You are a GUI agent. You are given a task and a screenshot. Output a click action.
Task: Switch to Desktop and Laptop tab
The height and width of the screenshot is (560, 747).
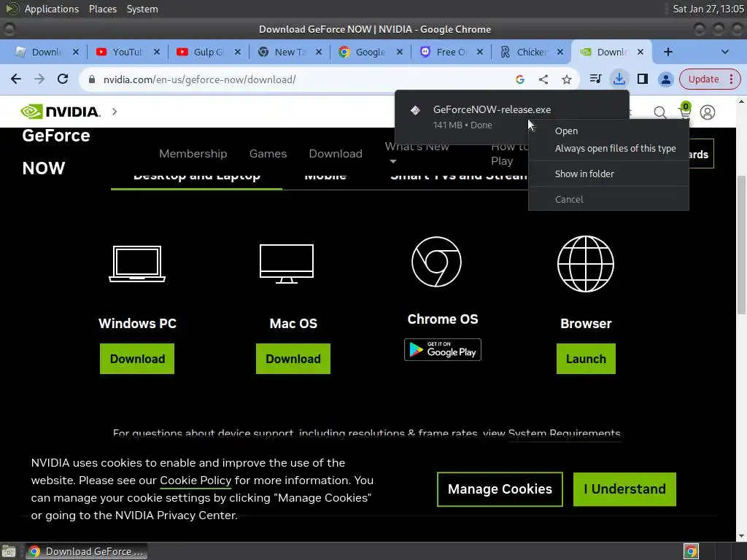tap(197, 177)
